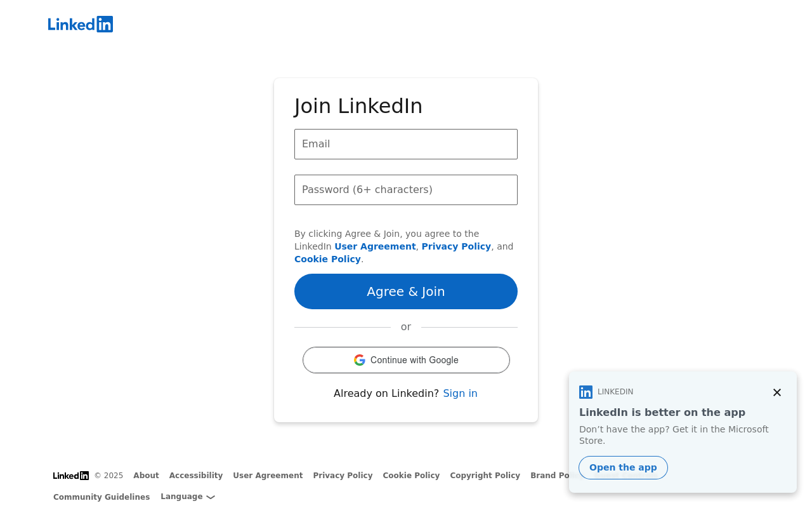Focus the Email input field
This screenshot has width=812, height=508.
click(406, 144)
